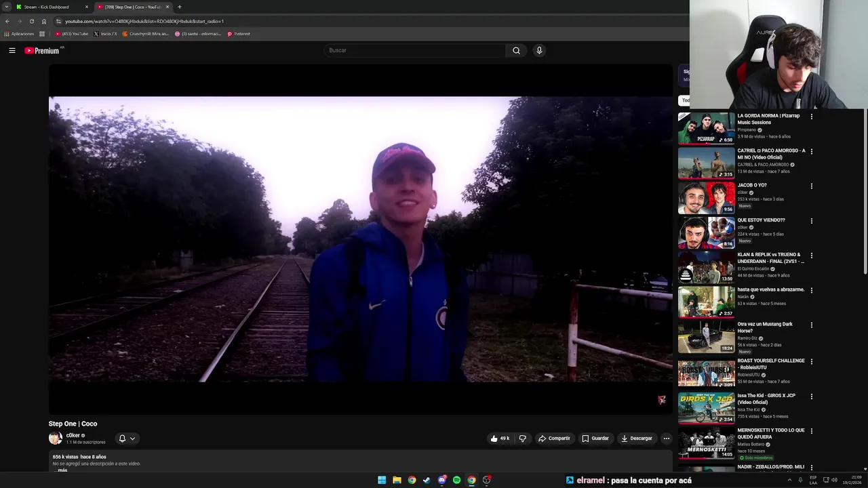Reload page with refresh icon

[31, 21]
